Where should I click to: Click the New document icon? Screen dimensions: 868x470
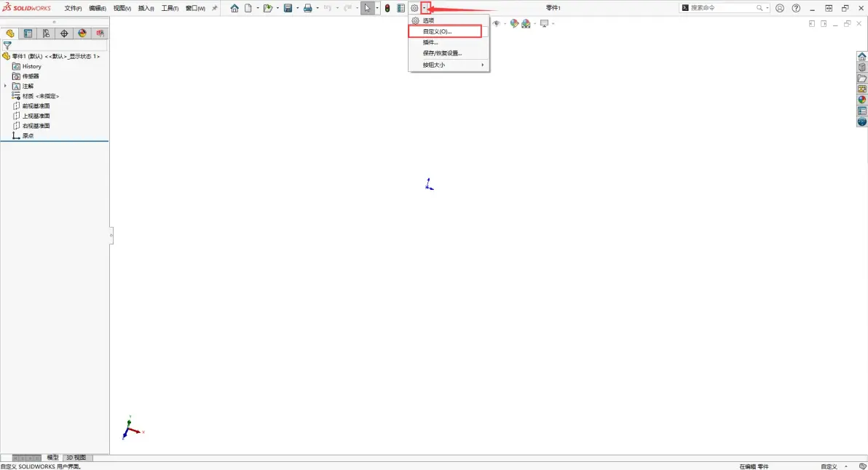[x=248, y=8]
